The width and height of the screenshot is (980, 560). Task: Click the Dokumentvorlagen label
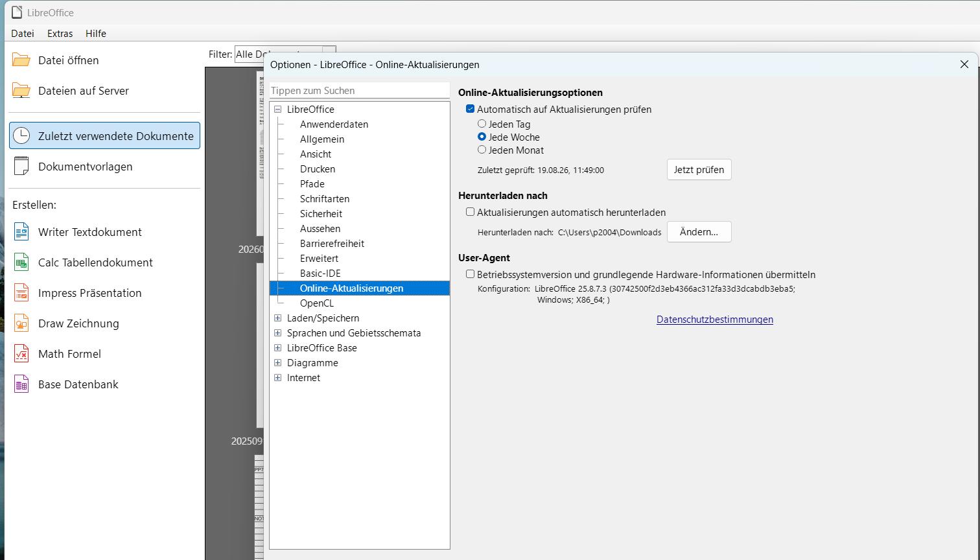click(x=86, y=167)
